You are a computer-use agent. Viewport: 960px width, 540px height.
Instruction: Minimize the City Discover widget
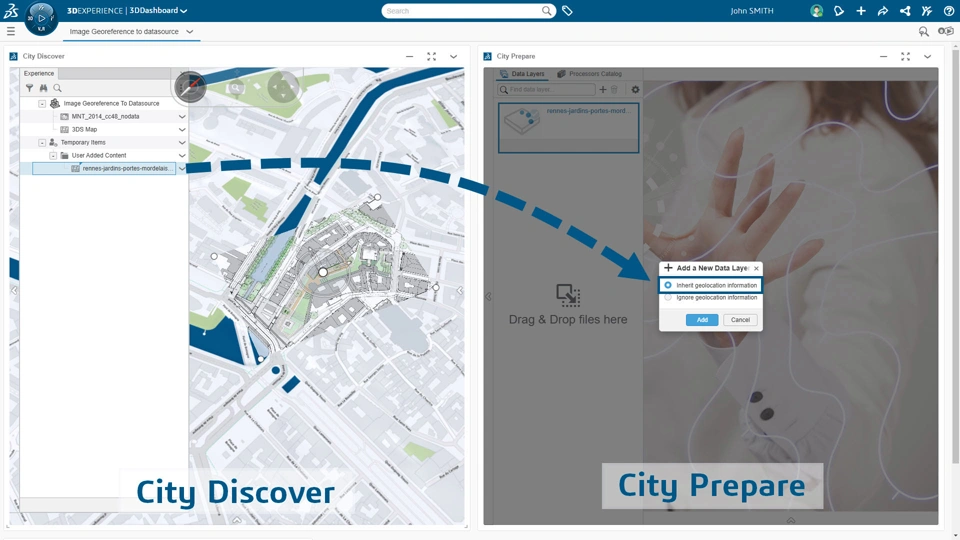[410, 56]
